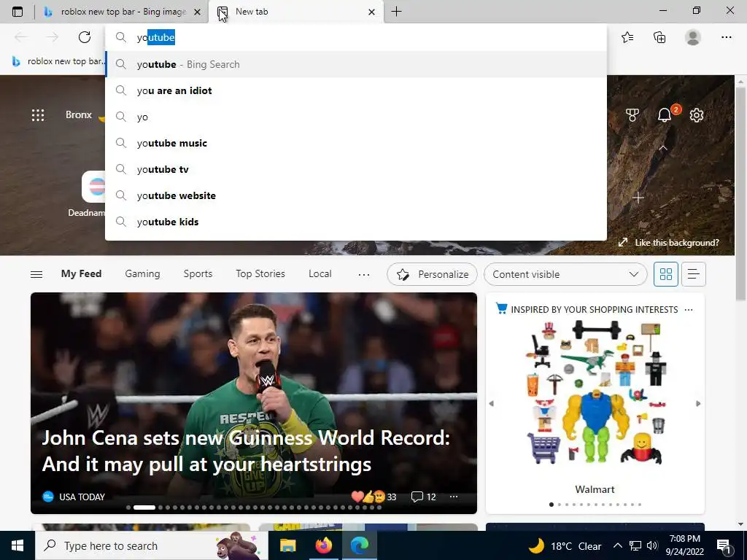Open the John Cena Guinness World Record story
Image resolution: width=747 pixels, height=560 pixels.
[246, 451]
